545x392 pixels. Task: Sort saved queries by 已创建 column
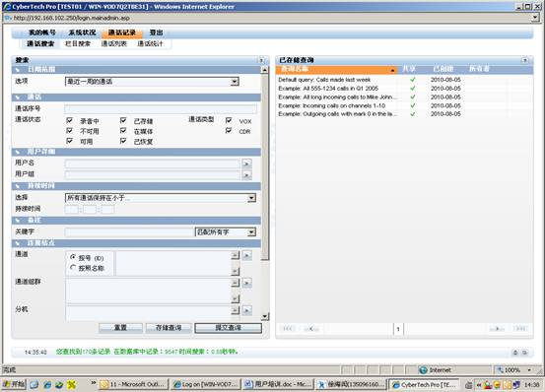coord(443,70)
